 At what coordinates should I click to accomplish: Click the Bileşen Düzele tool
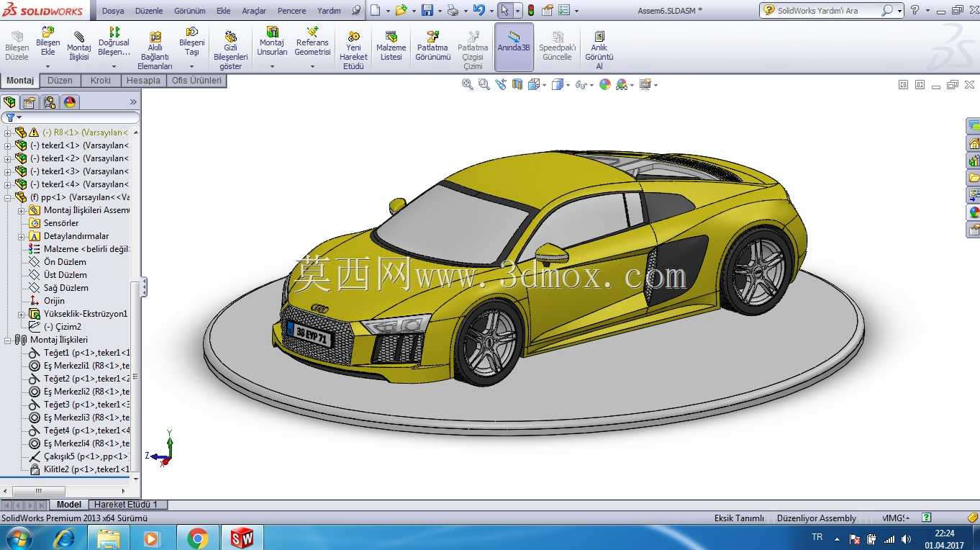(x=17, y=46)
